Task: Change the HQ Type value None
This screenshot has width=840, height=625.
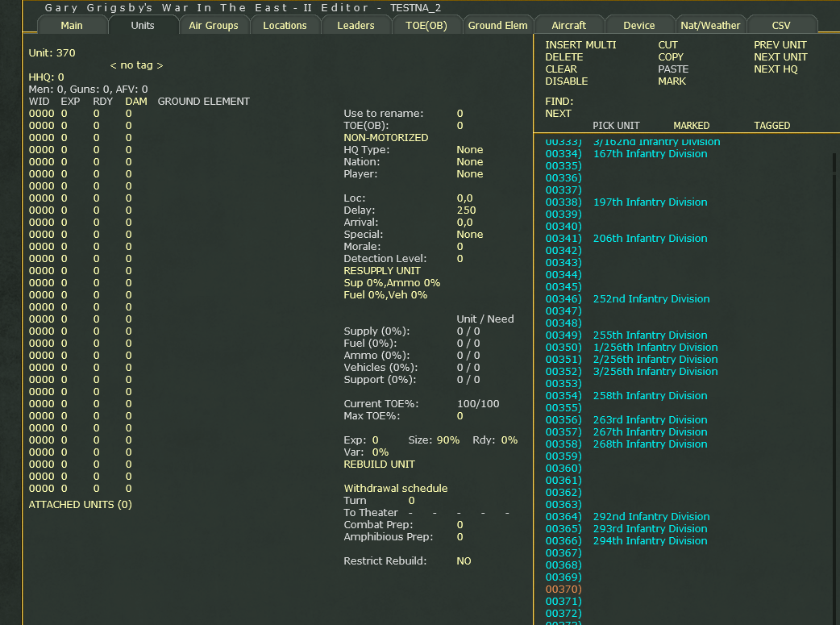Action: click(x=470, y=149)
